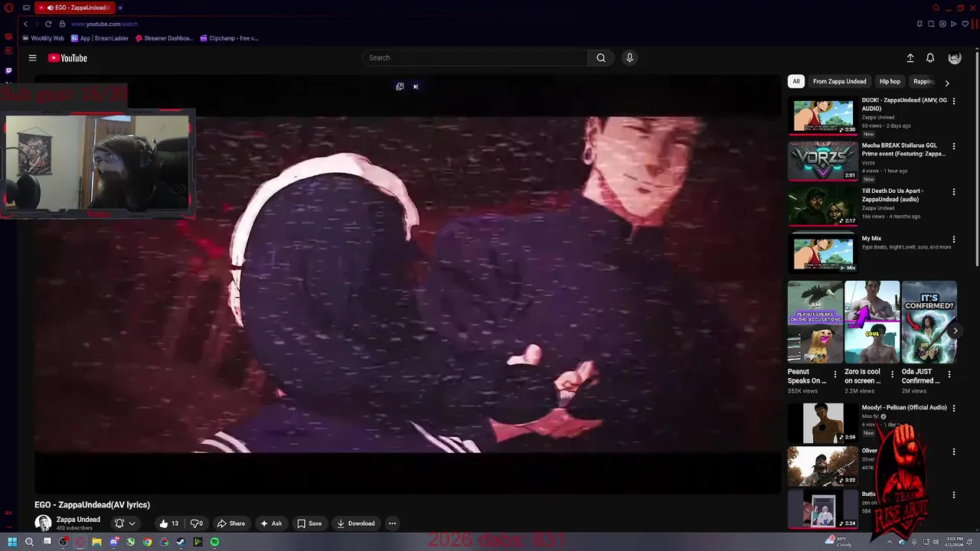The width and height of the screenshot is (980, 551).
Task: Open options for DUCK! video
Action: [953, 101]
